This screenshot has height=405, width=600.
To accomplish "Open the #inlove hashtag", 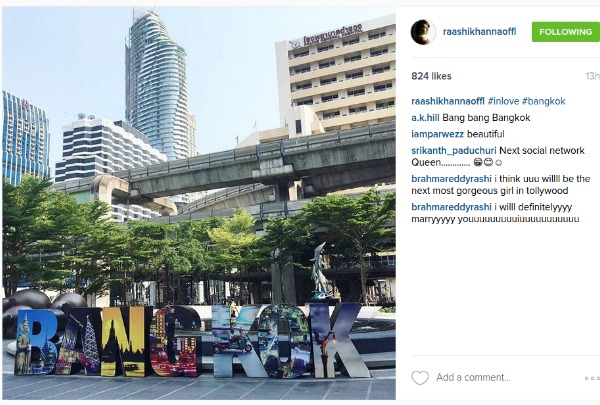I will coord(503,101).
